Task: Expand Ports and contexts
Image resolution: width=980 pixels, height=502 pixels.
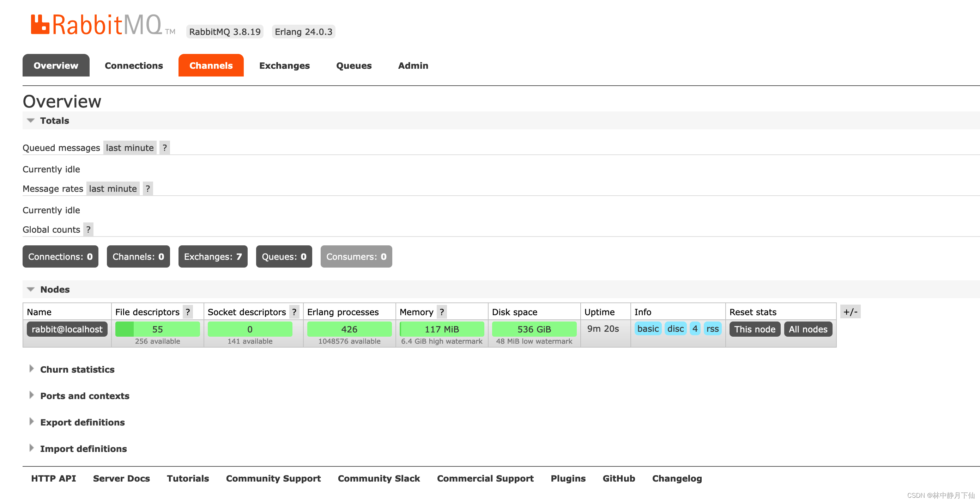Action: 84,396
